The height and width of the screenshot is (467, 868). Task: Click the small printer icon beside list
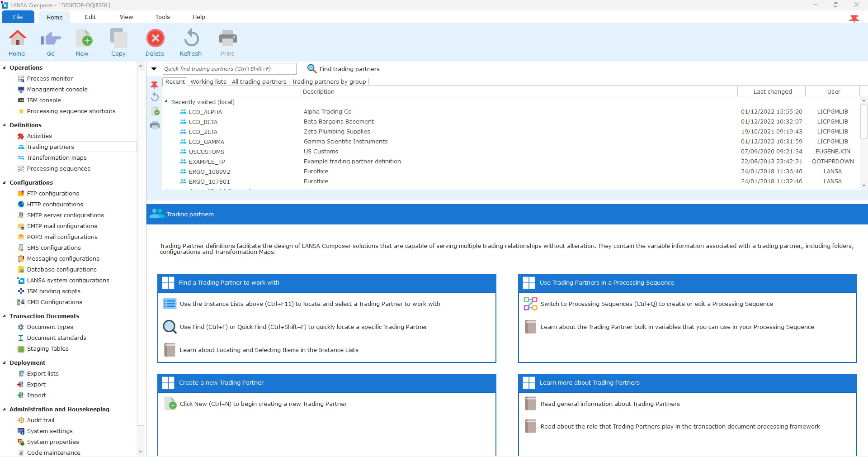point(155,125)
